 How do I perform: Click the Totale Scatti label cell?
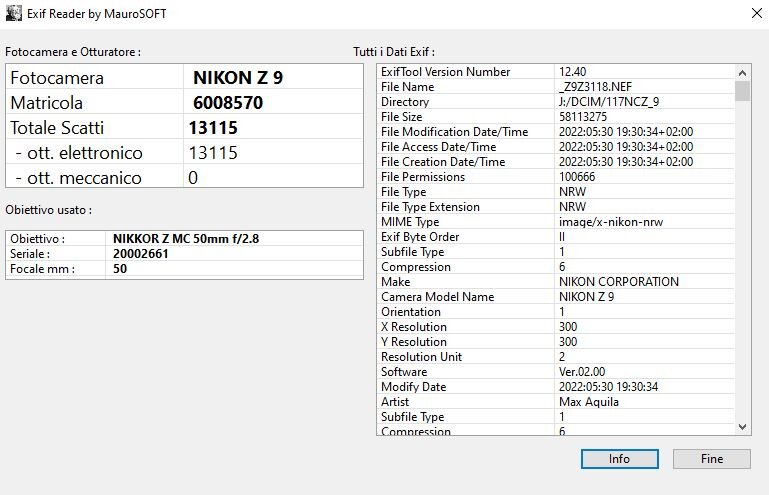pos(95,128)
